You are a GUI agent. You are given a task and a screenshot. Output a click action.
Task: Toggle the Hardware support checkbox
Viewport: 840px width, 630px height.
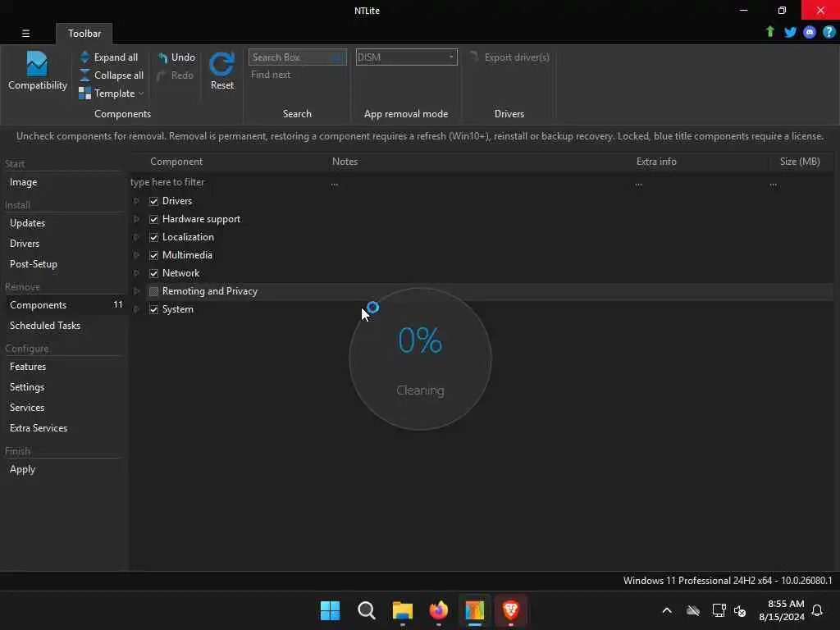pos(153,219)
